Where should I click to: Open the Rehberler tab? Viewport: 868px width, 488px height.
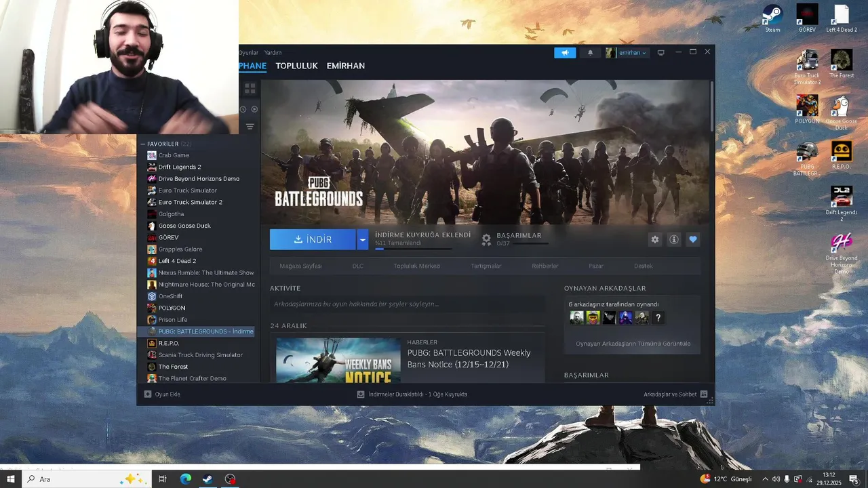coord(545,266)
